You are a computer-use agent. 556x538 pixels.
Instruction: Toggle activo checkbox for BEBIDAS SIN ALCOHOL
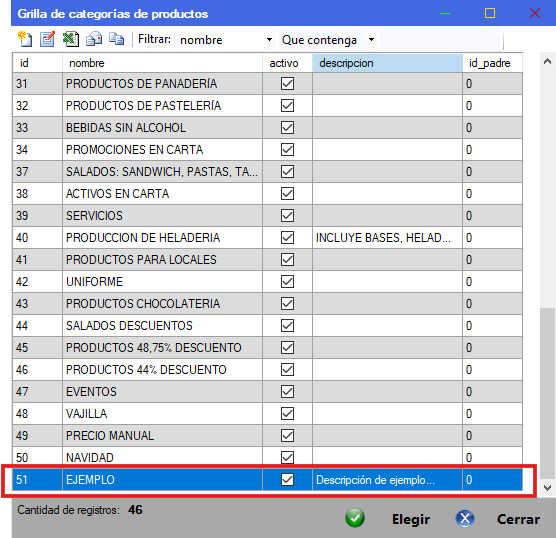coord(287,128)
